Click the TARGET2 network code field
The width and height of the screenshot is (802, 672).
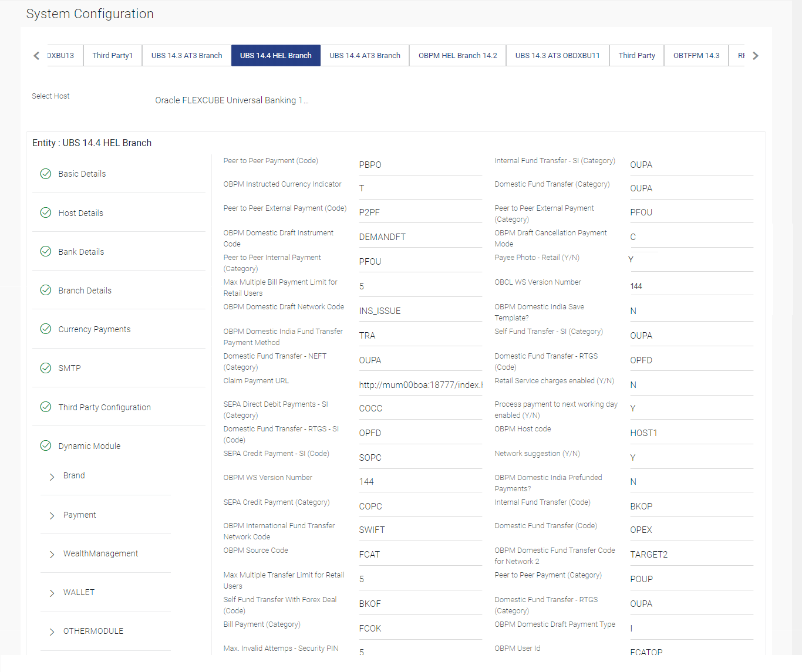tap(692, 555)
